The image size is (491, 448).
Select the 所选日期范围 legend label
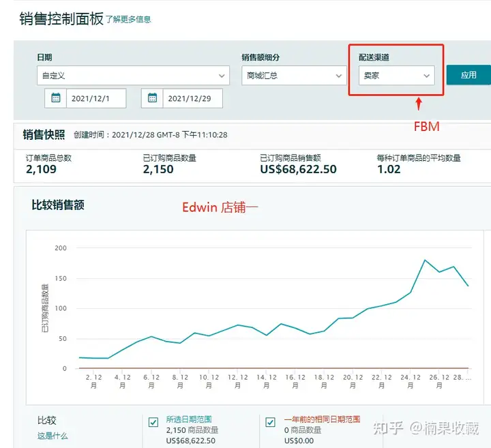(189, 419)
